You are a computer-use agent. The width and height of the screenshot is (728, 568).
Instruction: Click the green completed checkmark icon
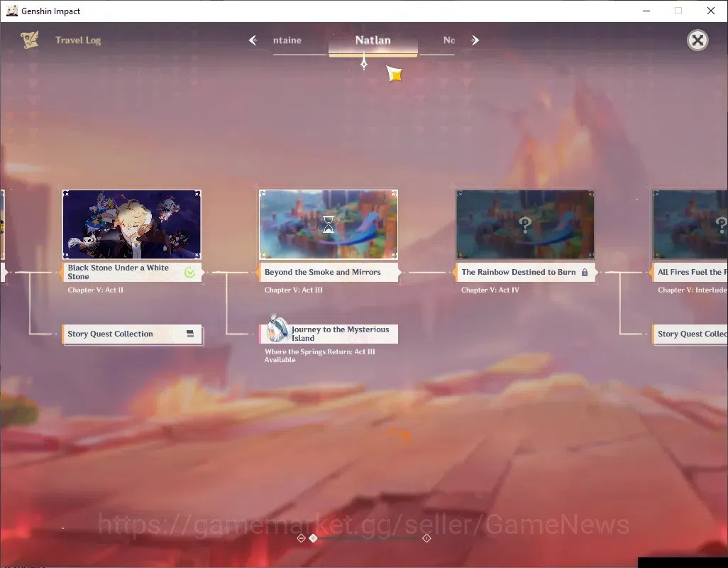click(190, 272)
